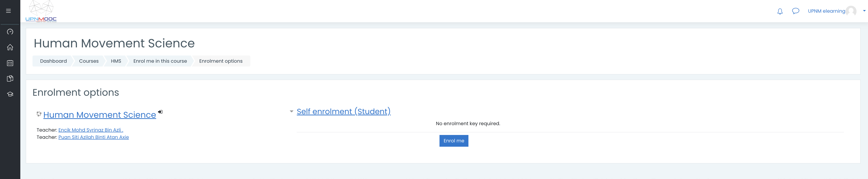Image resolution: width=868 pixels, height=179 pixels.
Task: Click the user profile avatar
Action: tap(851, 11)
